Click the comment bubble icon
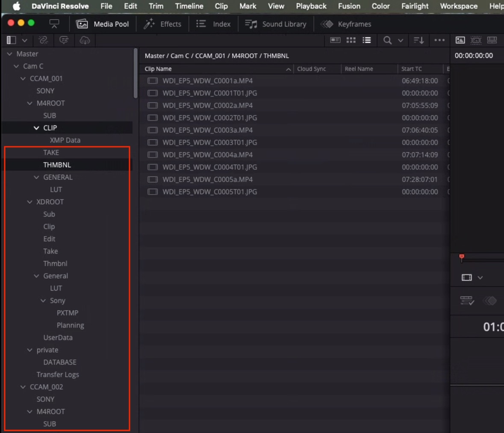 tap(64, 40)
